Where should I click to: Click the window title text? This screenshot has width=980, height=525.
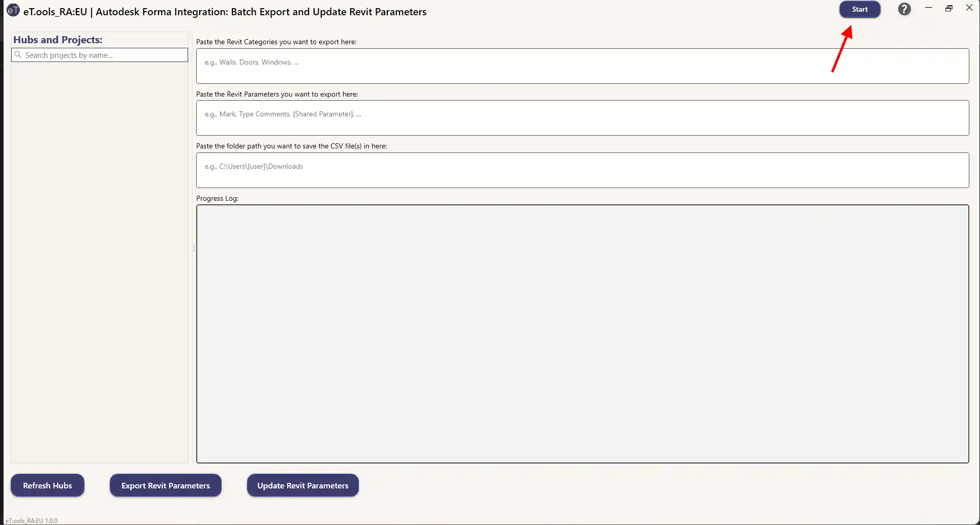coord(225,12)
